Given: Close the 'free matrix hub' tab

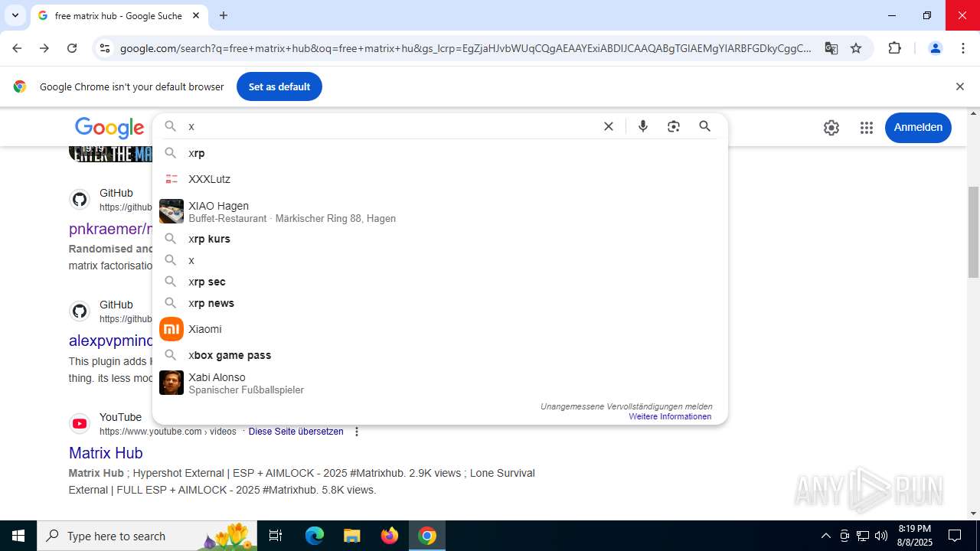Looking at the screenshot, I should pos(195,15).
